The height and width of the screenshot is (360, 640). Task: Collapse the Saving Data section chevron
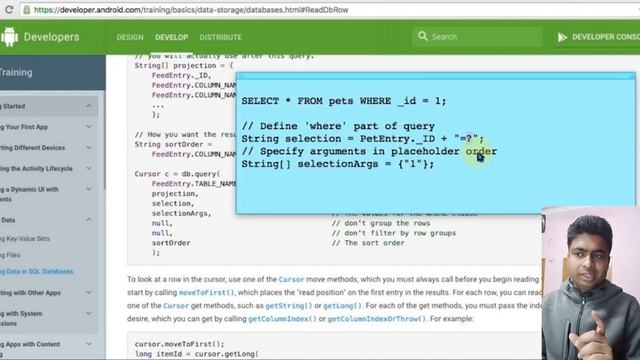coord(89,220)
